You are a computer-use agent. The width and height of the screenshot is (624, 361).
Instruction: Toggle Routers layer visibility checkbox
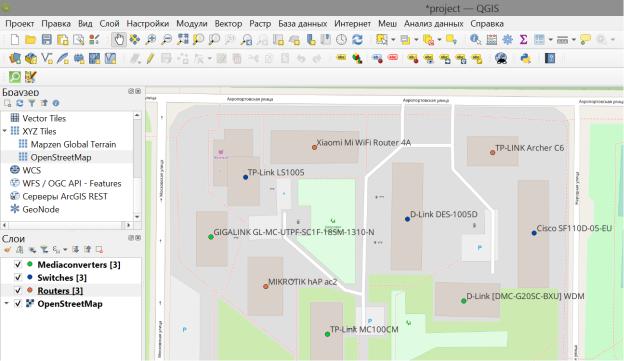[18, 291]
